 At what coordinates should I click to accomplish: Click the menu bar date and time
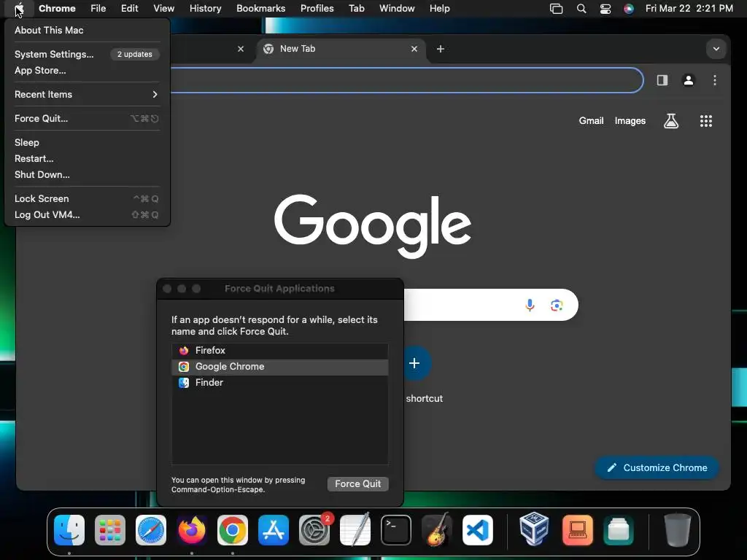point(689,9)
